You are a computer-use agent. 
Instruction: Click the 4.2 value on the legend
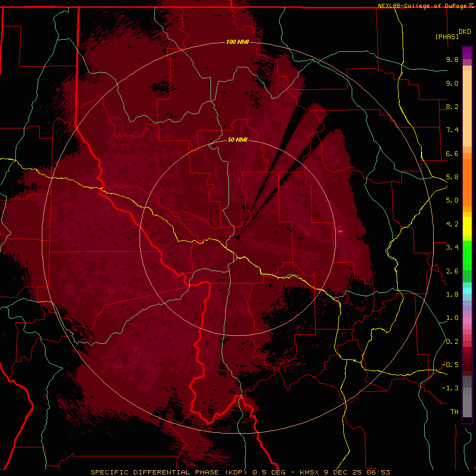452,224
